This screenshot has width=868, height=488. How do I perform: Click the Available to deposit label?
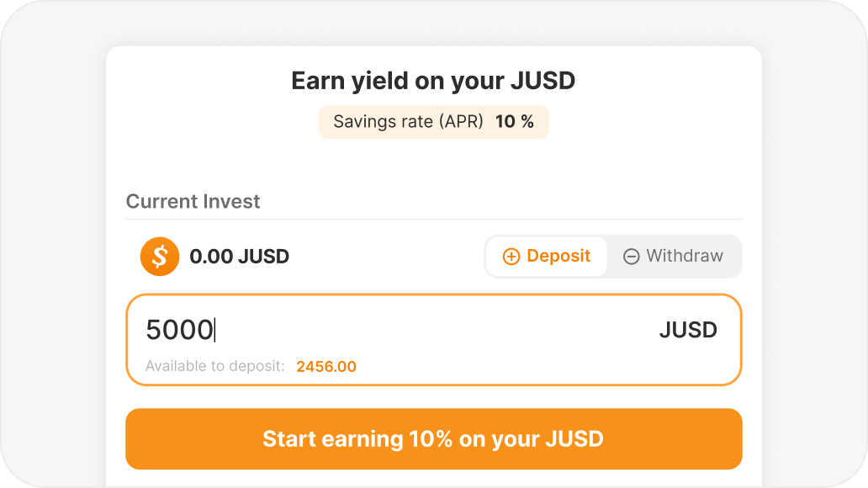point(215,367)
